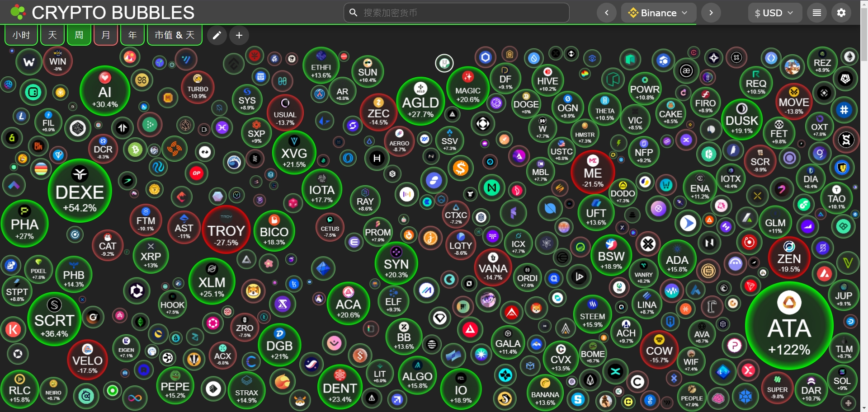Open the IOTA +17.7% bubble

322,189
